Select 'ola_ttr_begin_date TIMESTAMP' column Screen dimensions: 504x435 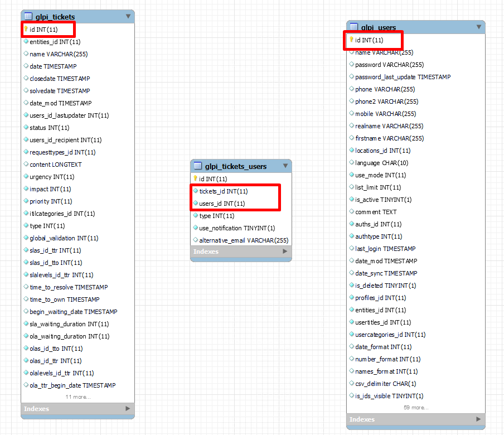tap(72, 385)
